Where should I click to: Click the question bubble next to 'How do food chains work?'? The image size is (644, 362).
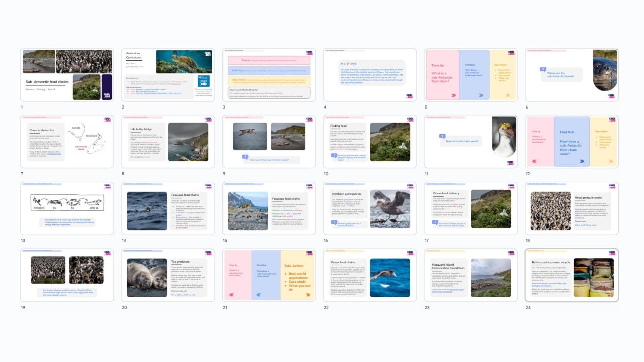(x=442, y=135)
